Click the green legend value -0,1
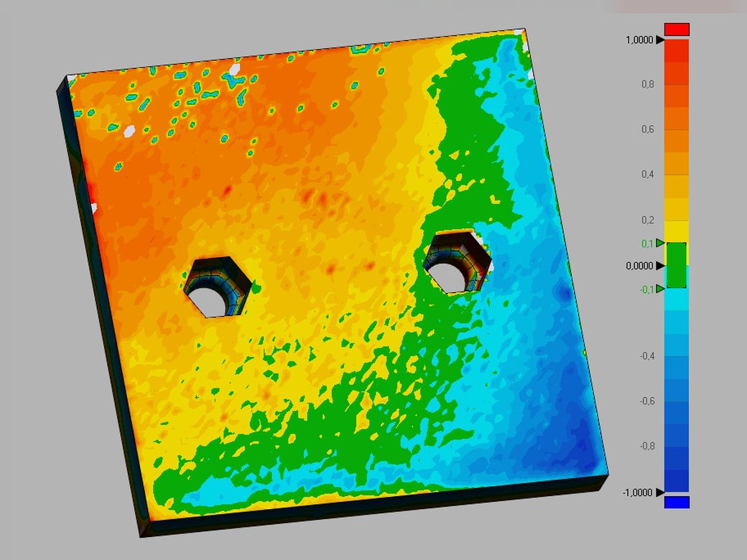 pyautogui.click(x=646, y=289)
